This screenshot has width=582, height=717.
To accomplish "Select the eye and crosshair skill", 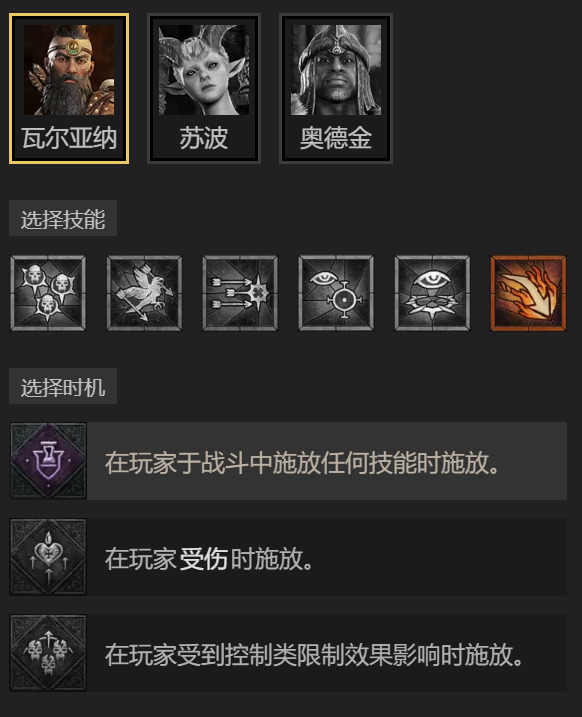I will pos(336,293).
